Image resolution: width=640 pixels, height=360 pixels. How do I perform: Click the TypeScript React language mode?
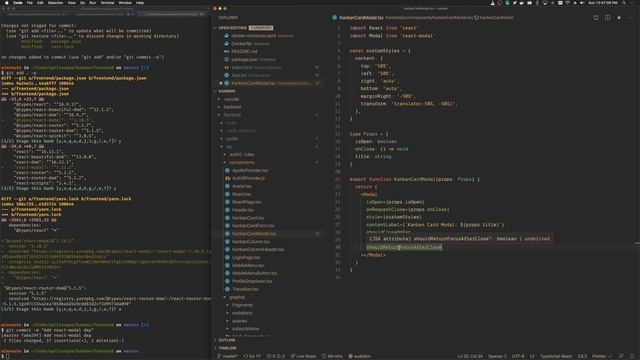pyautogui.click(x=556, y=356)
